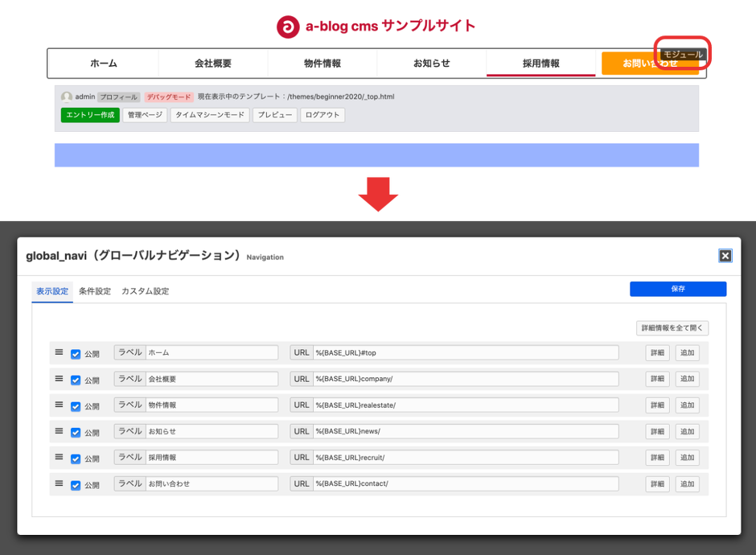Click the a-blog cms logo icon
Image resolution: width=756 pixels, height=555 pixels.
coord(288,27)
